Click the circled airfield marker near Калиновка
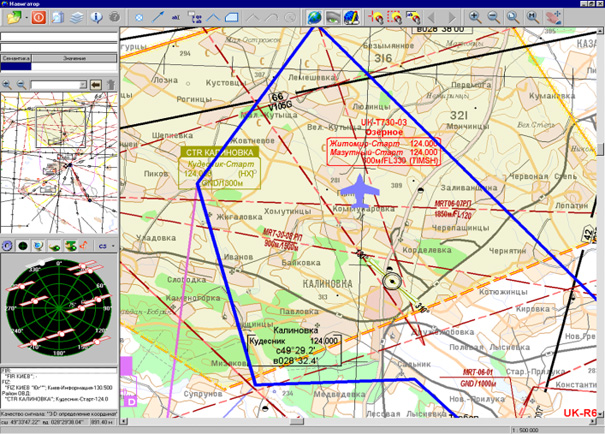This screenshot has width=605, height=434. click(393, 281)
